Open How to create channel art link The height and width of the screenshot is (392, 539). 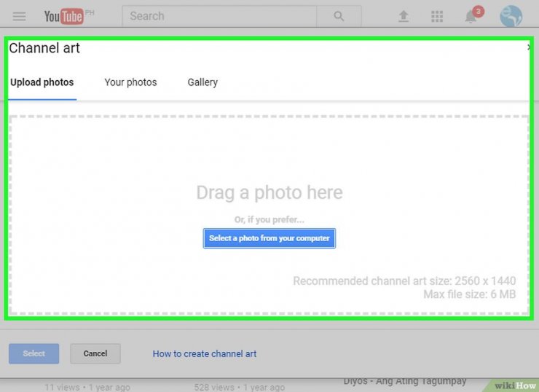(205, 354)
